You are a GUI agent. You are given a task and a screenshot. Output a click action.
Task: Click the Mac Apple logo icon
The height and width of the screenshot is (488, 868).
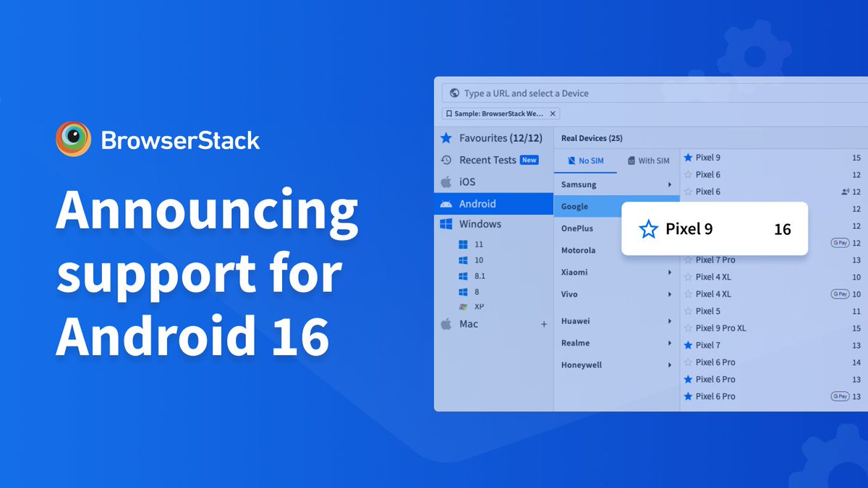(x=446, y=324)
